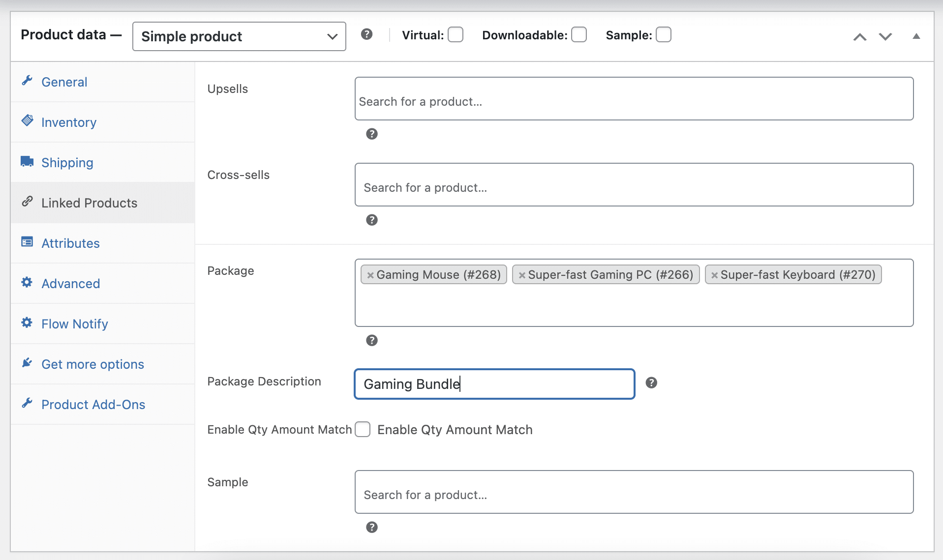943x560 pixels.
Task: Tick the Downloadable checkbox
Action: pyautogui.click(x=579, y=35)
